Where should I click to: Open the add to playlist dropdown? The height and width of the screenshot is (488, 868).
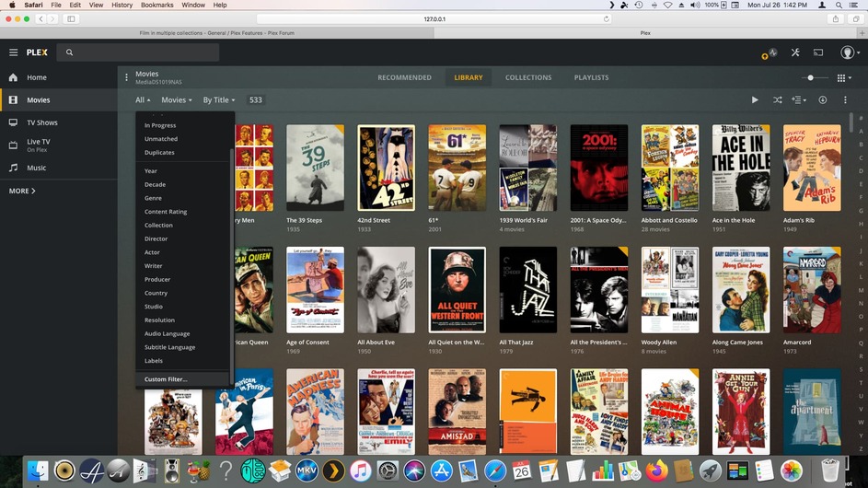798,99
